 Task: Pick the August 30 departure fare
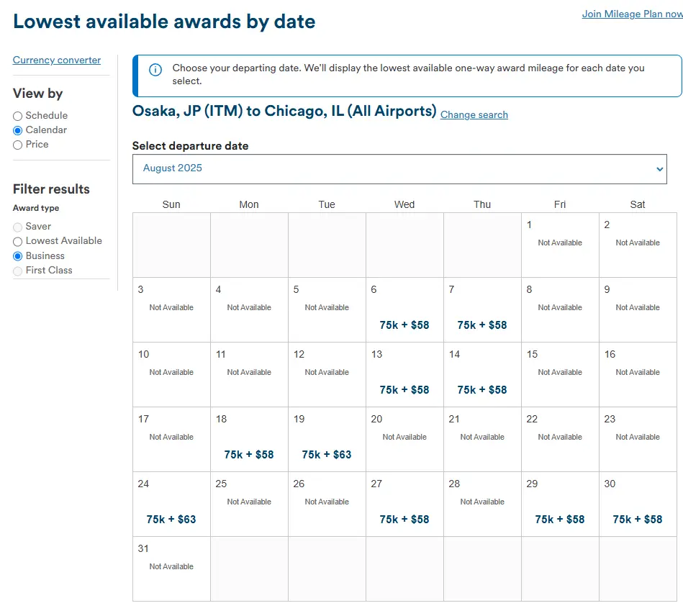pos(637,519)
